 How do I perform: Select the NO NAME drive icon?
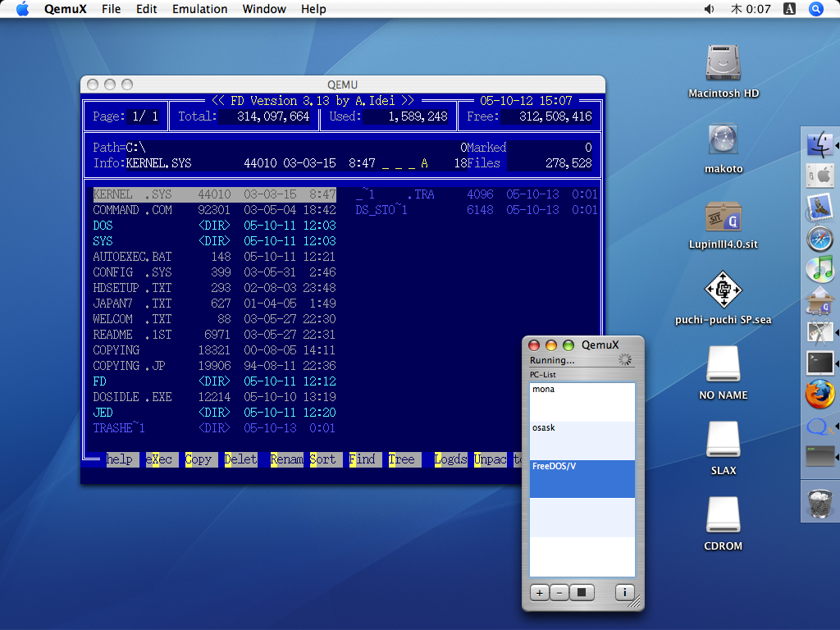[x=724, y=364]
